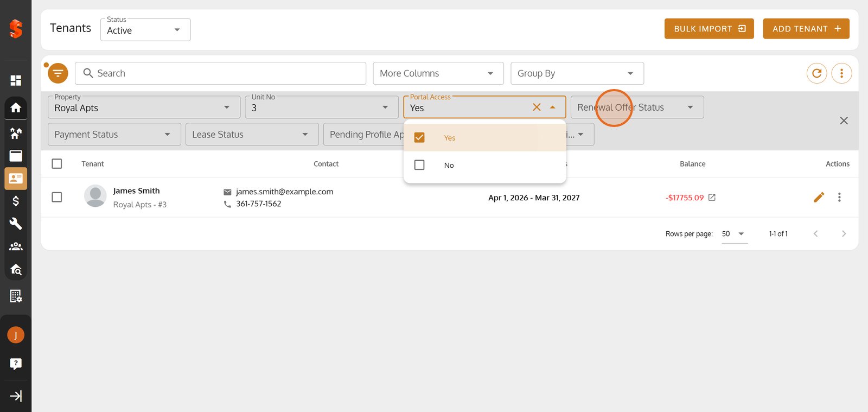Click the Add Tenant button
The image size is (868, 412).
(x=806, y=29)
